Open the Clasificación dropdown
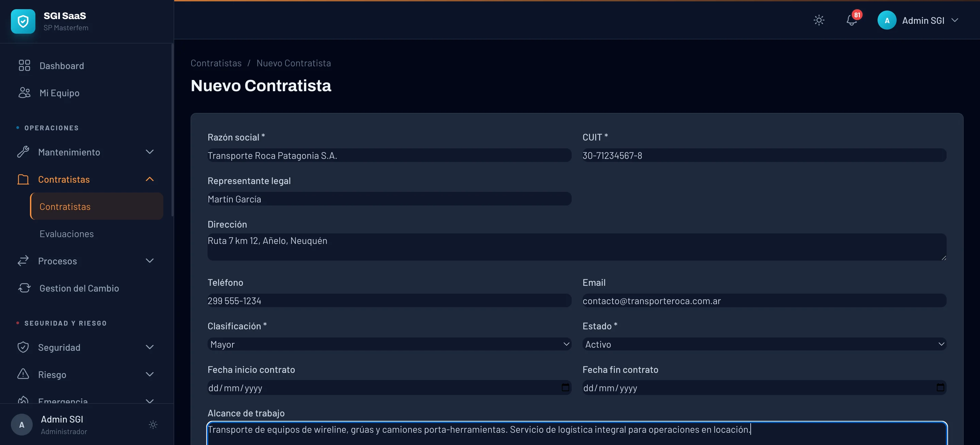This screenshot has height=445, width=980. (389, 344)
